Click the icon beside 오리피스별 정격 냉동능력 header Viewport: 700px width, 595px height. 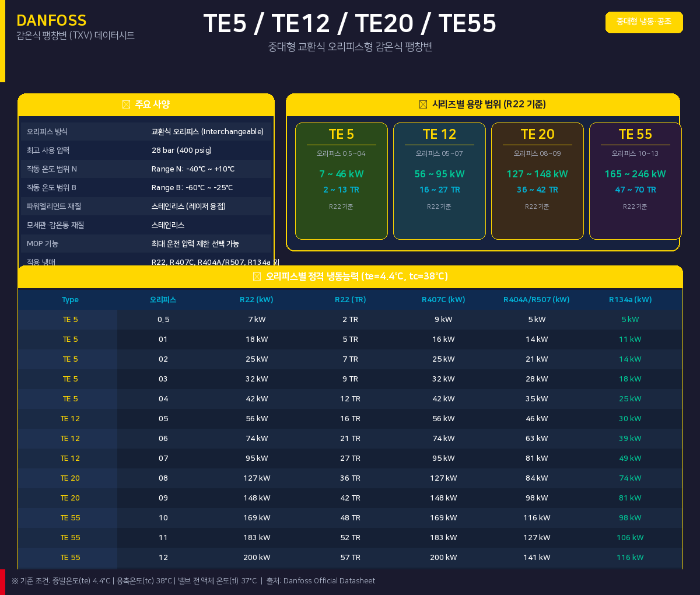click(257, 276)
